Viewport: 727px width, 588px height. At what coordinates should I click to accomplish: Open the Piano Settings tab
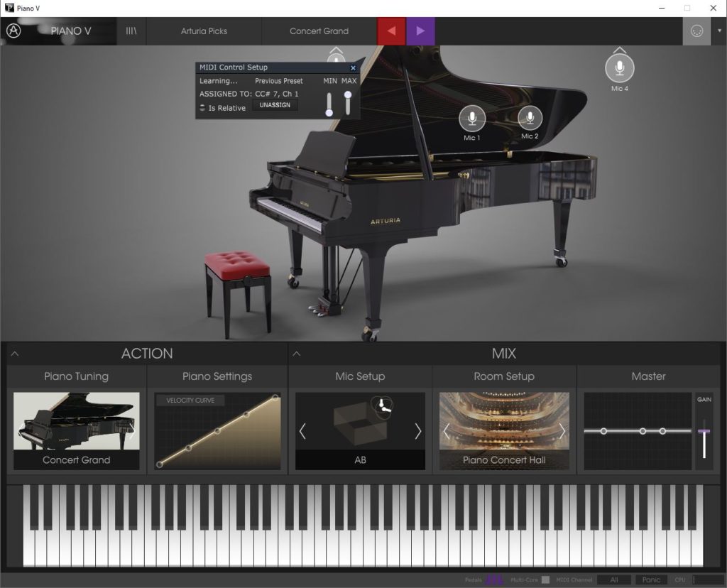tap(217, 376)
